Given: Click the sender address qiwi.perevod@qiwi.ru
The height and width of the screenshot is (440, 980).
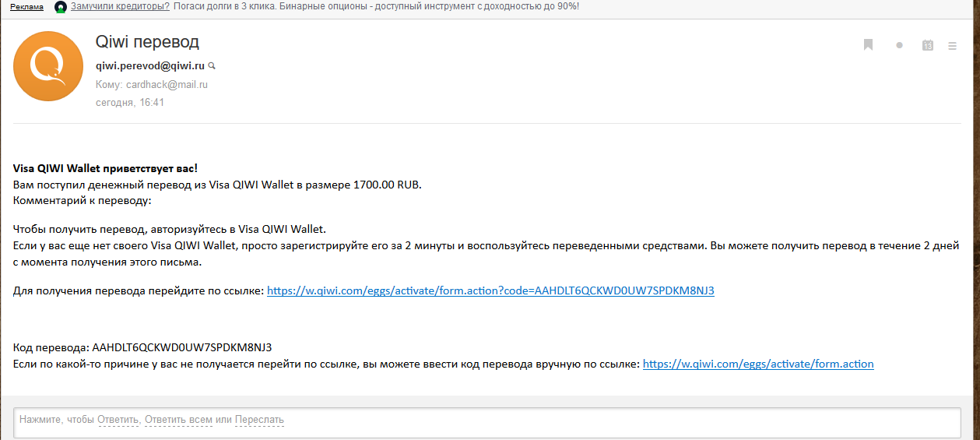Looking at the screenshot, I should [x=149, y=66].
